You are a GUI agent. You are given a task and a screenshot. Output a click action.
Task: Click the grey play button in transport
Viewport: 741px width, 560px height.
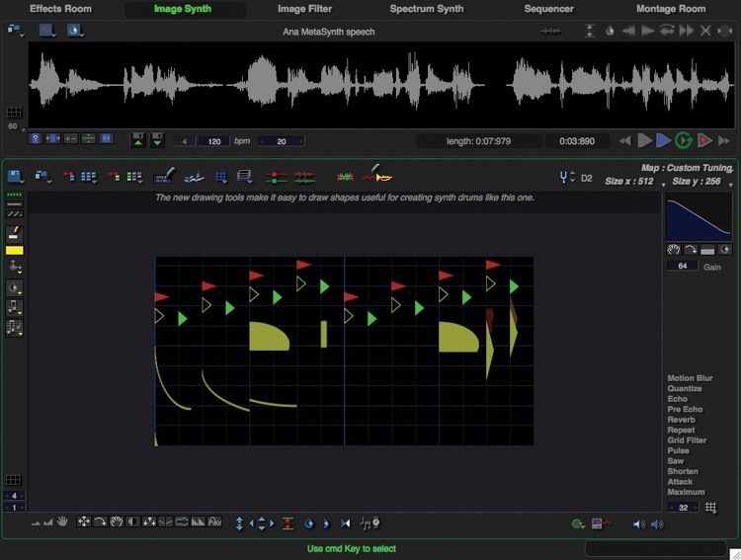tap(644, 141)
